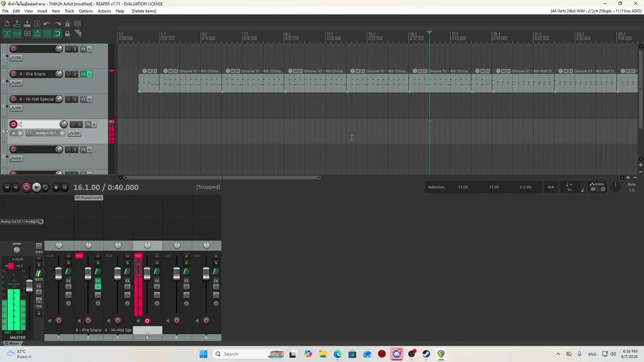The width and height of the screenshot is (644, 362).
Task: Undo the last action from toolbar
Action: point(47,24)
